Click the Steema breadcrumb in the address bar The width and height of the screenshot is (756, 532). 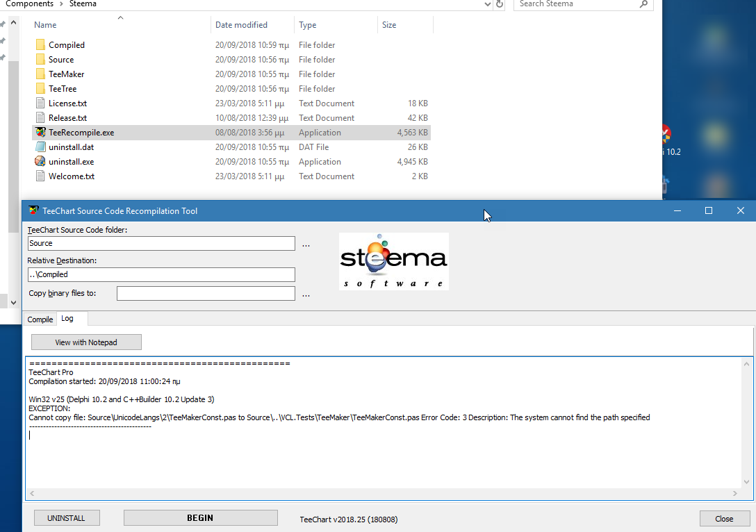[83, 4]
